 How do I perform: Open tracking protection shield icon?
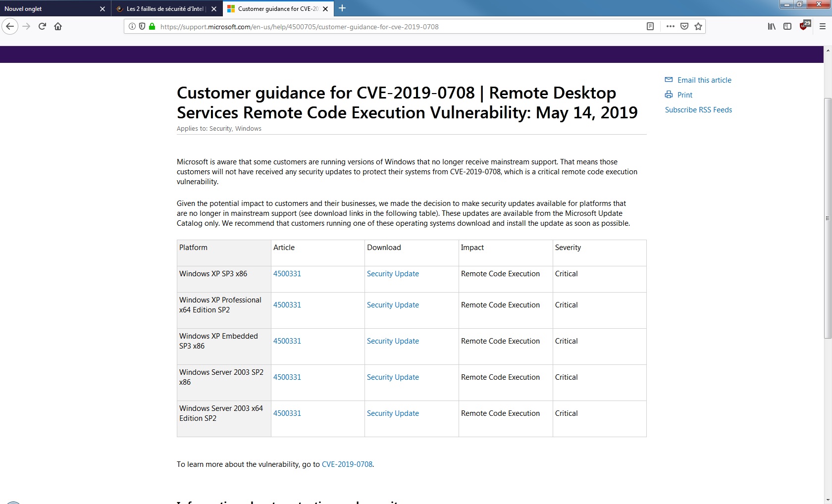pos(142,27)
